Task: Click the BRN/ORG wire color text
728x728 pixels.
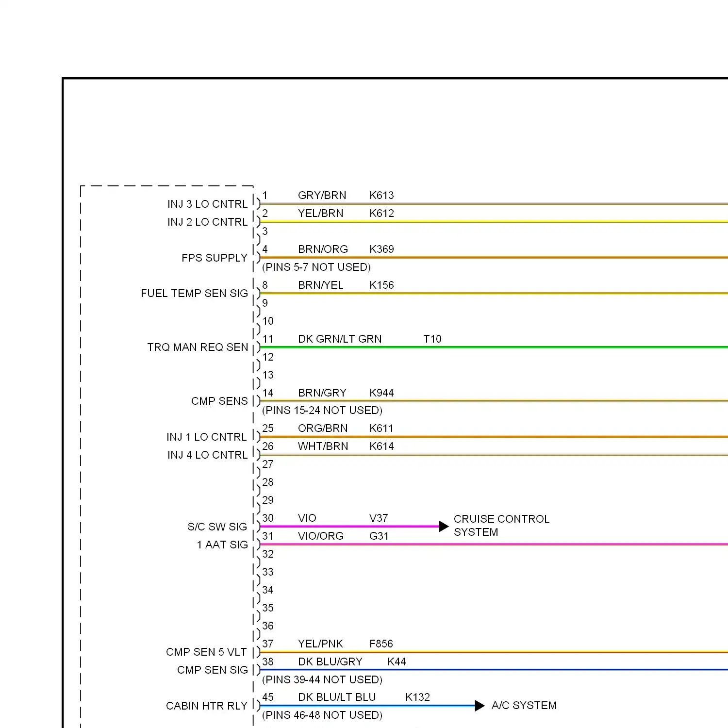Action: pyautogui.click(x=323, y=249)
